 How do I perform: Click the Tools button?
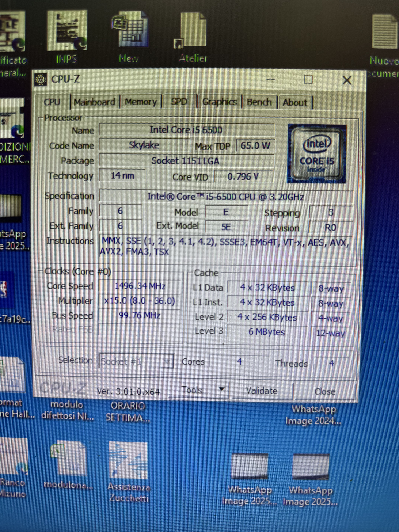[x=192, y=390]
